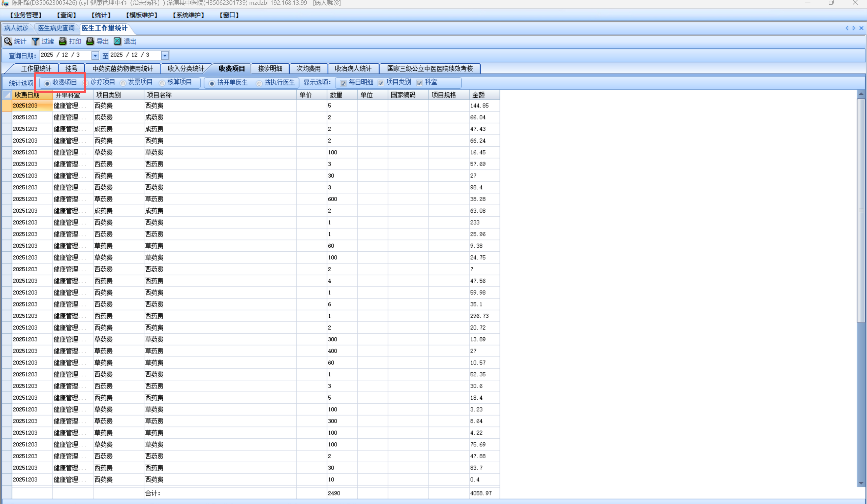Click the 统计 magnifier icon
The height and width of the screenshot is (504, 867).
[x=8, y=42]
